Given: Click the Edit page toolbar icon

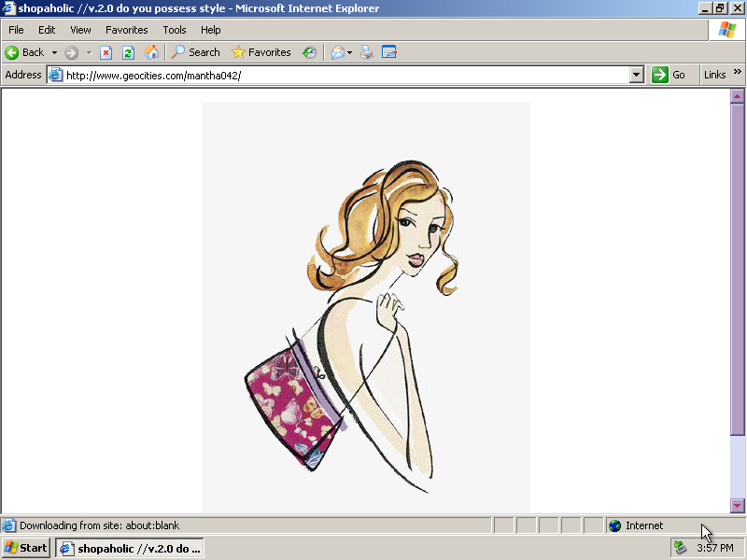Looking at the screenshot, I should pos(389,52).
